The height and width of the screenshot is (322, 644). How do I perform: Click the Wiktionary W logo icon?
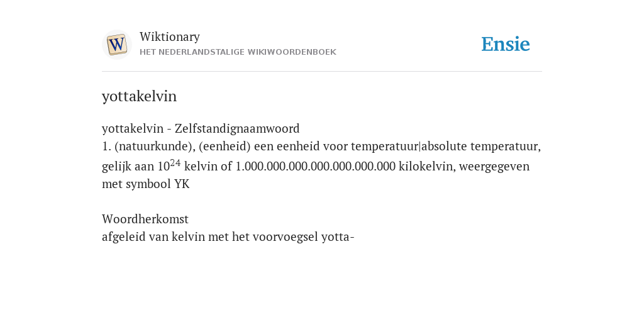[x=116, y=45]
